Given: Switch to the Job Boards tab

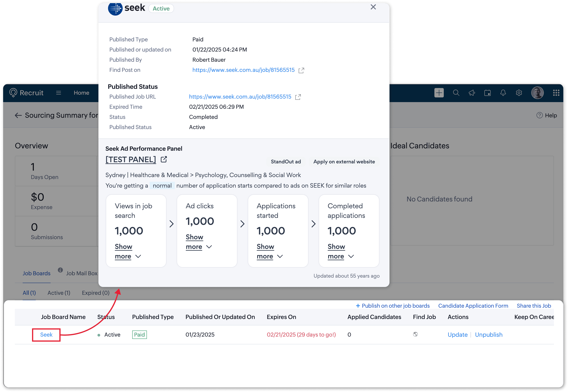Looking at the screenshot, I should 36,273.
